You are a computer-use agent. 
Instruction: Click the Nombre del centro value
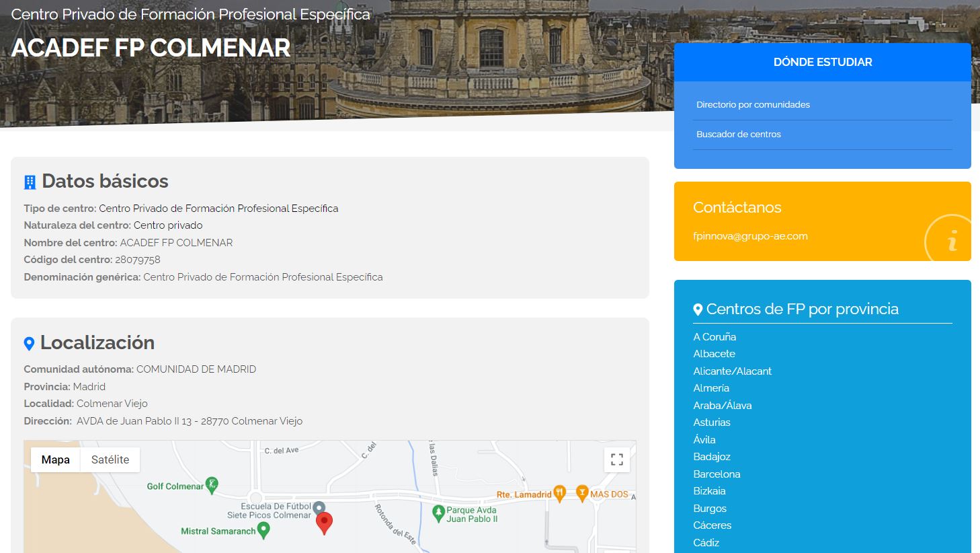(x=176, y=243)
